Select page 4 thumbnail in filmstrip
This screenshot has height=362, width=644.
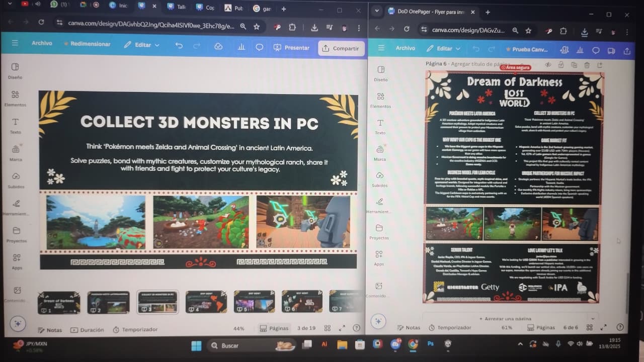[206, 302]
